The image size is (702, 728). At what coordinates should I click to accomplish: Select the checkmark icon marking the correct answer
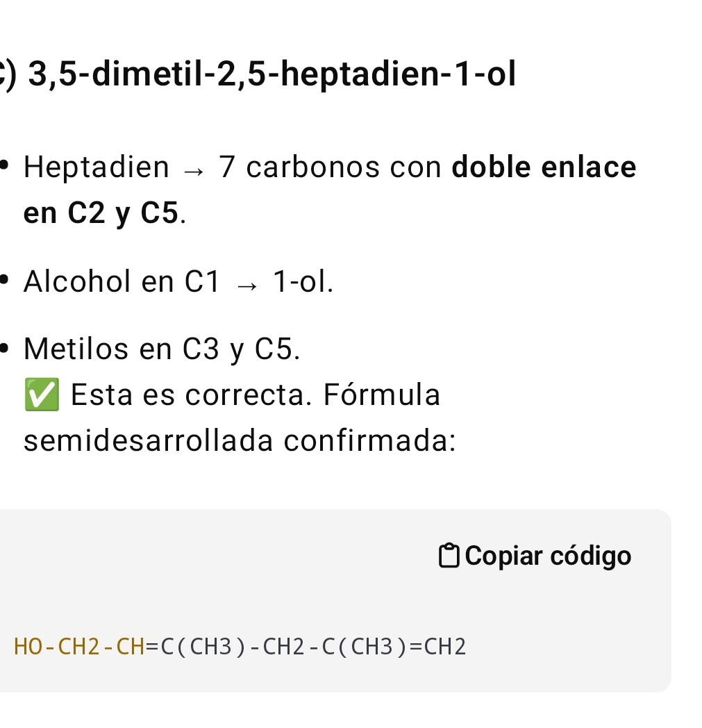pyautogui.click(x=41, y=394)
